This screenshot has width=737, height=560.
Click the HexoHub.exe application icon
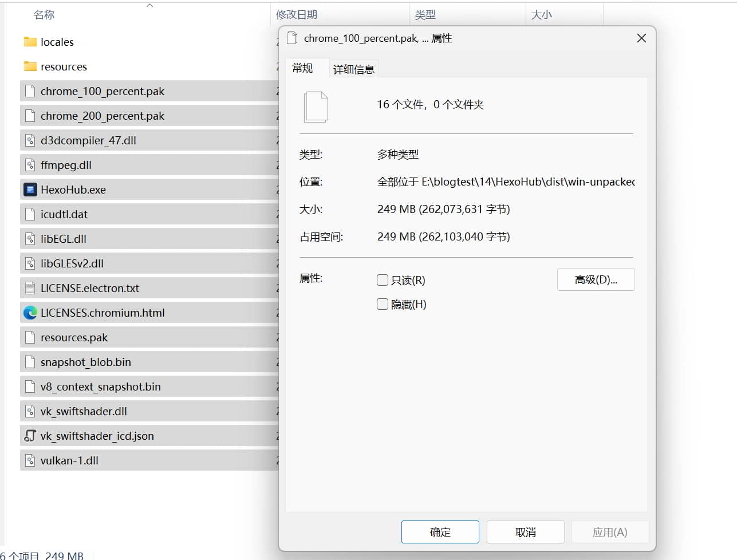(30, 190)
